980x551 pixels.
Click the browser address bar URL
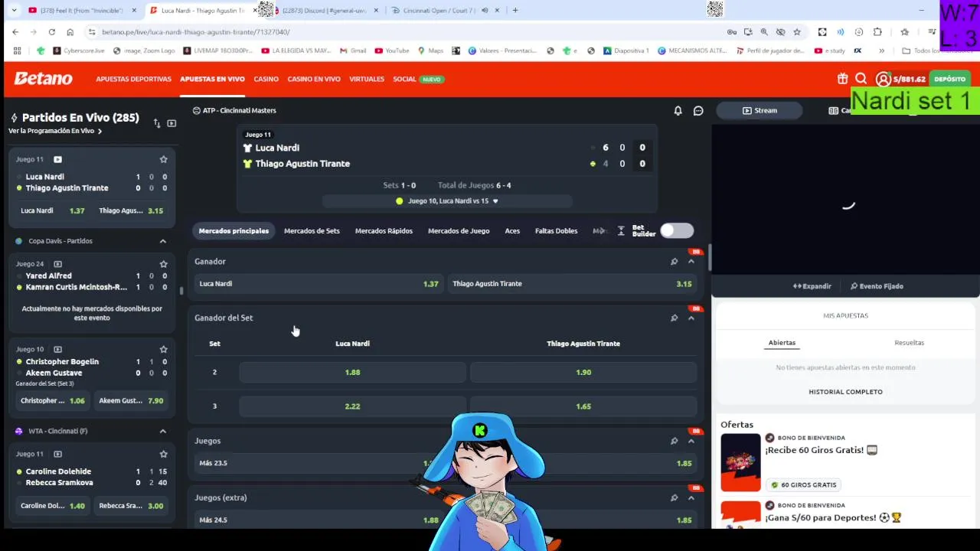(x=195, y=32)
